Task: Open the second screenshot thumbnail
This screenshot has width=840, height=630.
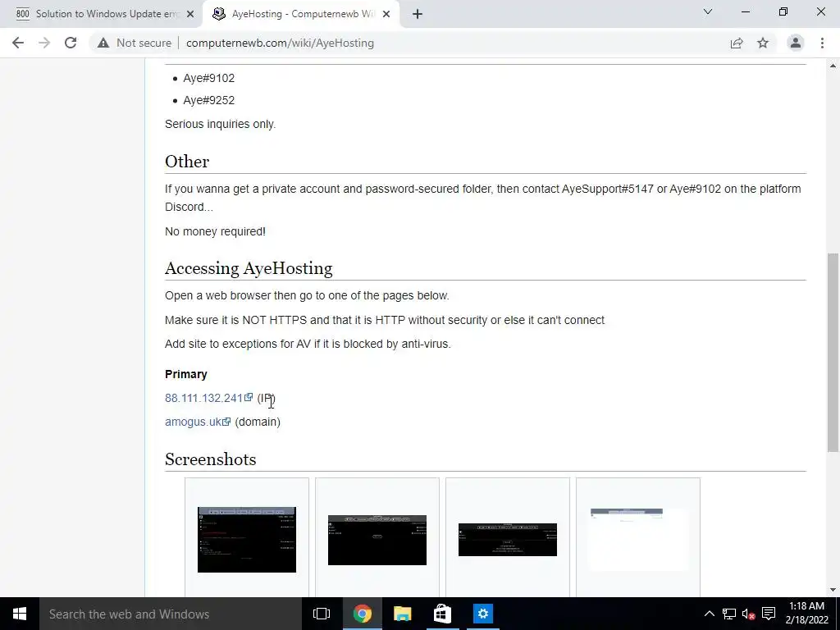Action: pyautogui.click(x=377, y=540)
